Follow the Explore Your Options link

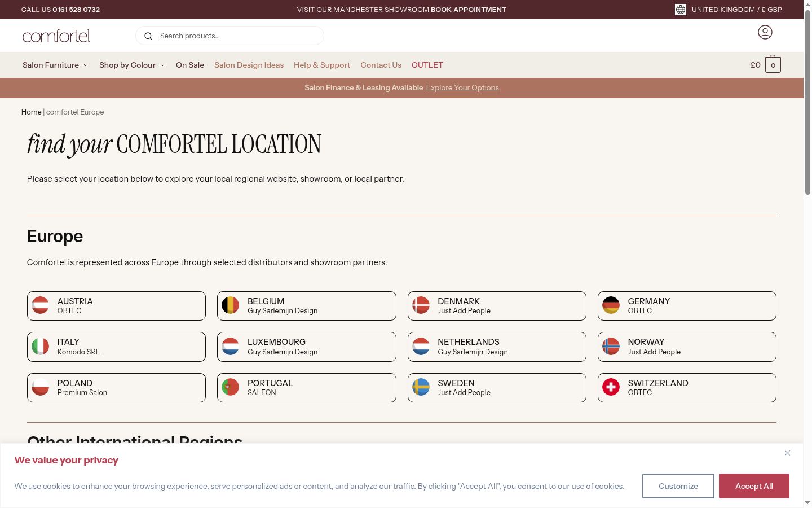[x=462, y=87]
